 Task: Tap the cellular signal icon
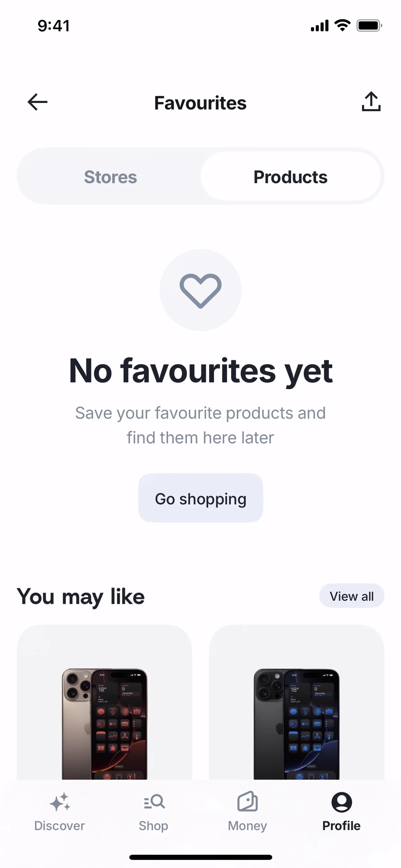click(320, 26)
